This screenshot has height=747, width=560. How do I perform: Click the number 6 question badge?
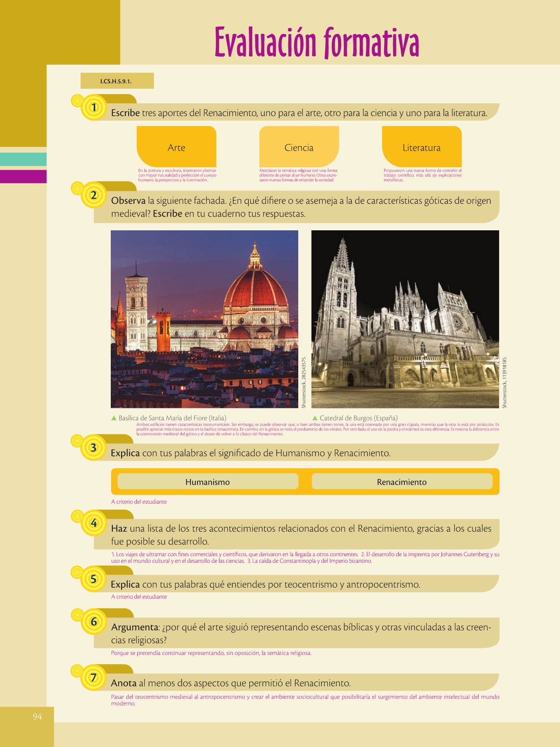[94, 622]
